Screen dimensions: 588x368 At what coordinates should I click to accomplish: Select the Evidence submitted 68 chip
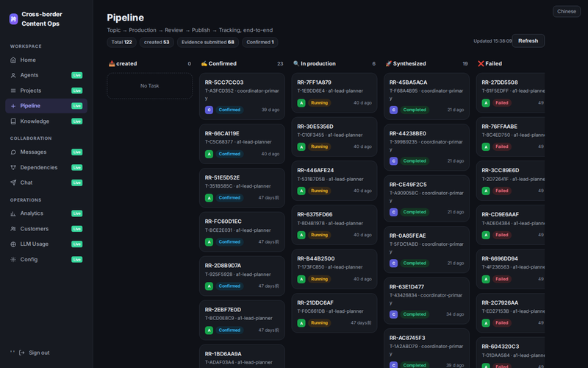(x=208, y=42)
